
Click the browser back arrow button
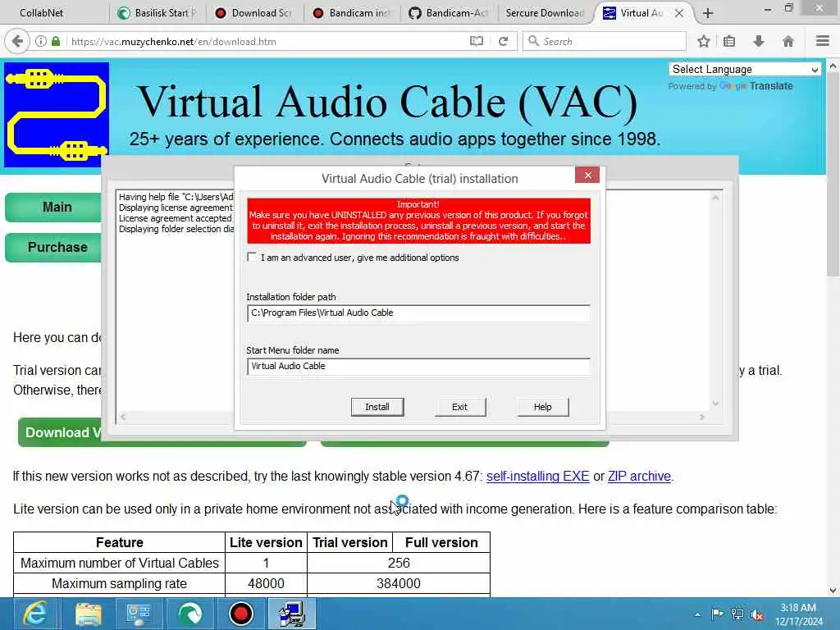coord(17,41)
